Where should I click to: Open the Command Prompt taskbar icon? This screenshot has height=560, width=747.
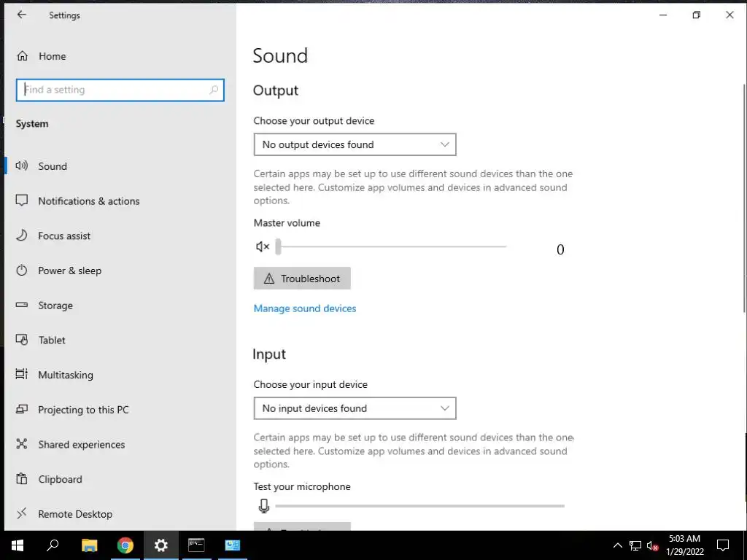[196, 545]
